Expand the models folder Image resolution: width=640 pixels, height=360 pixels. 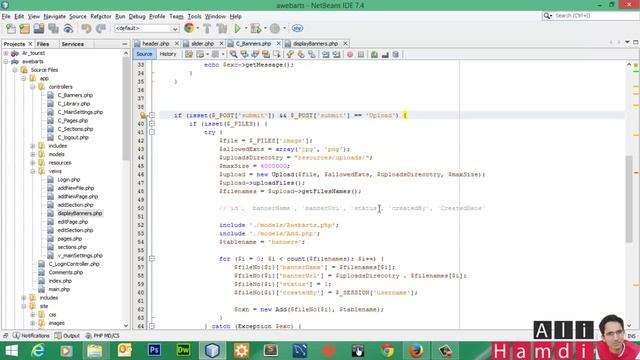pyautogui.click(x=33, y=154)
